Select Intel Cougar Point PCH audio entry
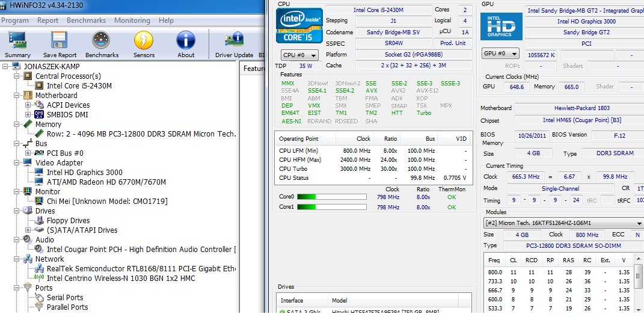 point(141,249)
